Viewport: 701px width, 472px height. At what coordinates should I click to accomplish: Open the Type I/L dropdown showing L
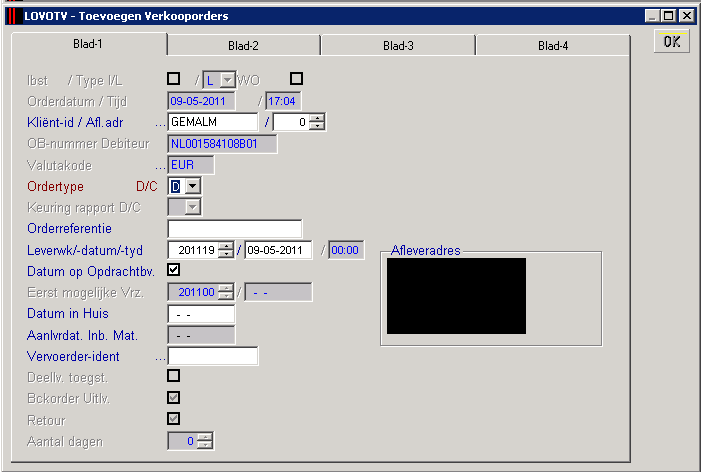pos(228,80)
